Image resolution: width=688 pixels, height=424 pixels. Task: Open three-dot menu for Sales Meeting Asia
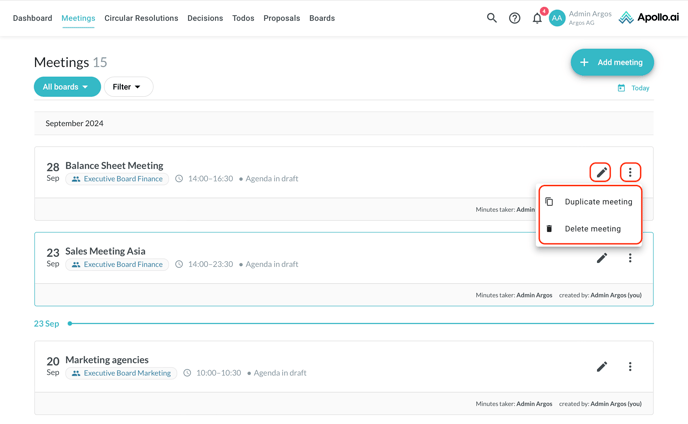630,258
